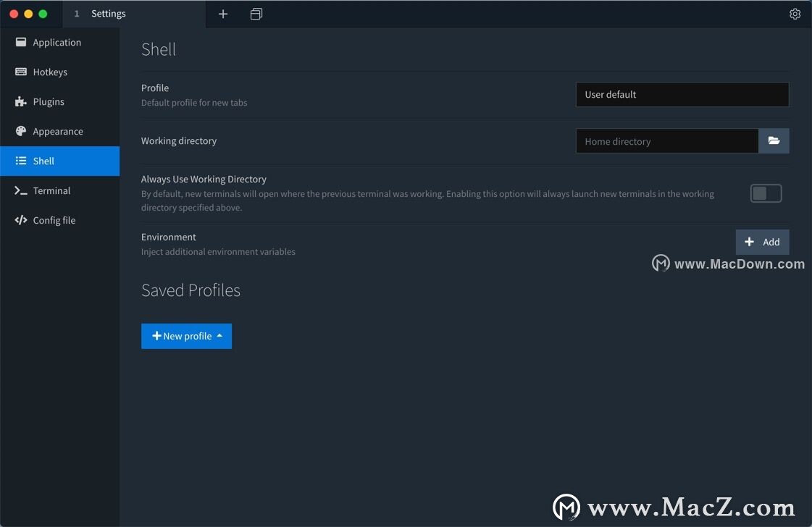The height and width of the screenshot is (527, 812).
Task: Click the Saved Profiles heading
Action: point(191,290)
